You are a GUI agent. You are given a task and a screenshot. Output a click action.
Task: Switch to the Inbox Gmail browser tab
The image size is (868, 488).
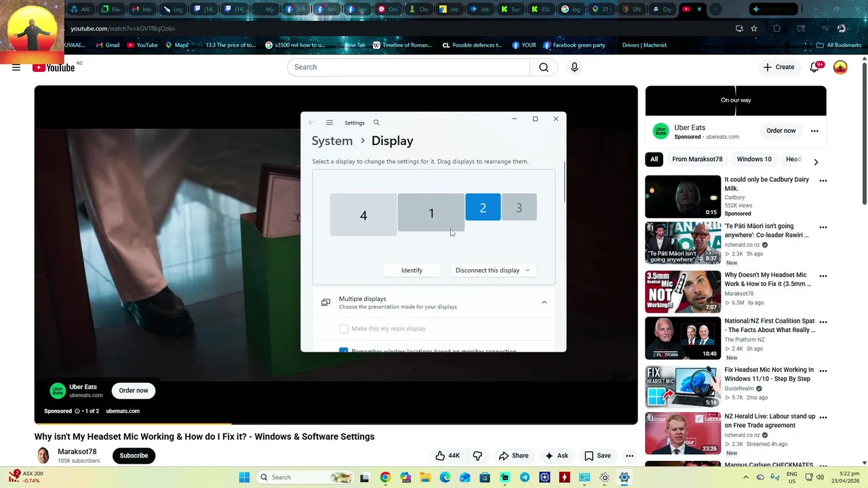click(142, 9)
